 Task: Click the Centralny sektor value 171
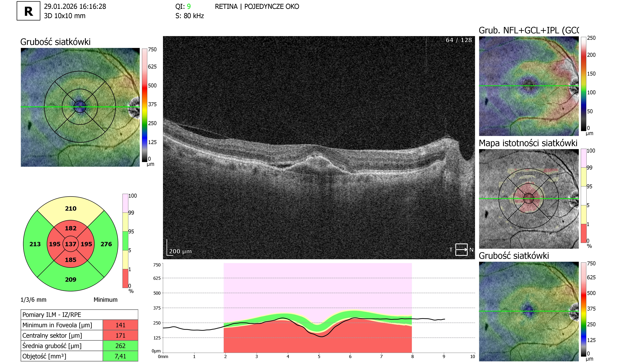click(120, 335)
